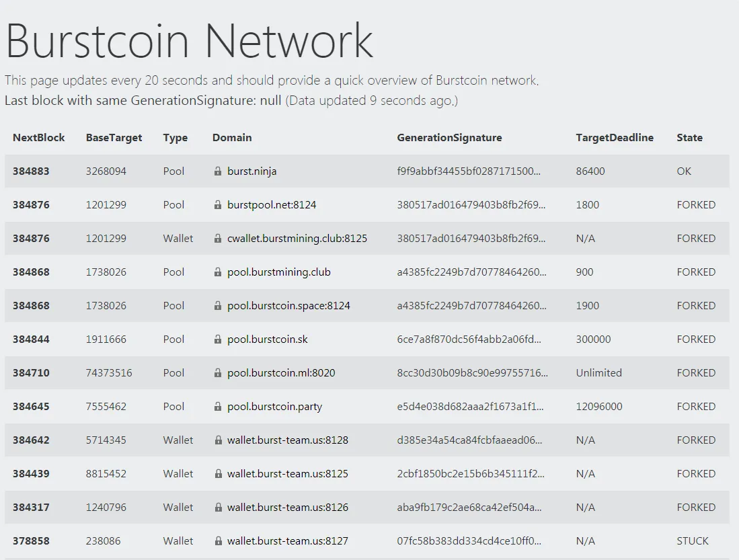Click the lock icon beside cwallet.burstmining.club:8125
The image size is (739, 560).
click(218, 239)
